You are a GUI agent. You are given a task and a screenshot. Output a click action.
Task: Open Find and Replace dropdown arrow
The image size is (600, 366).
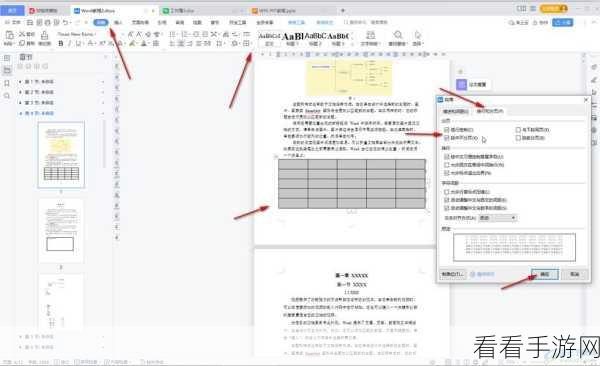tap(407, 44)
